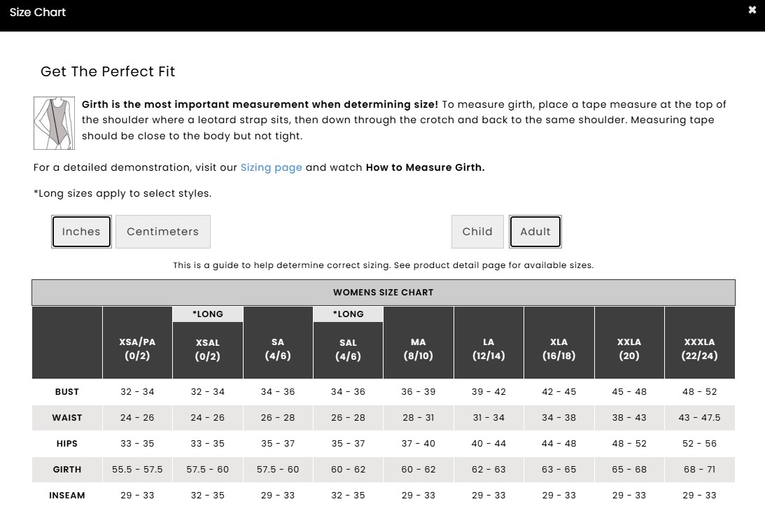Click the SA (4/6) column header
Viewport: 765px width, 532px height.
click(278, 349)
